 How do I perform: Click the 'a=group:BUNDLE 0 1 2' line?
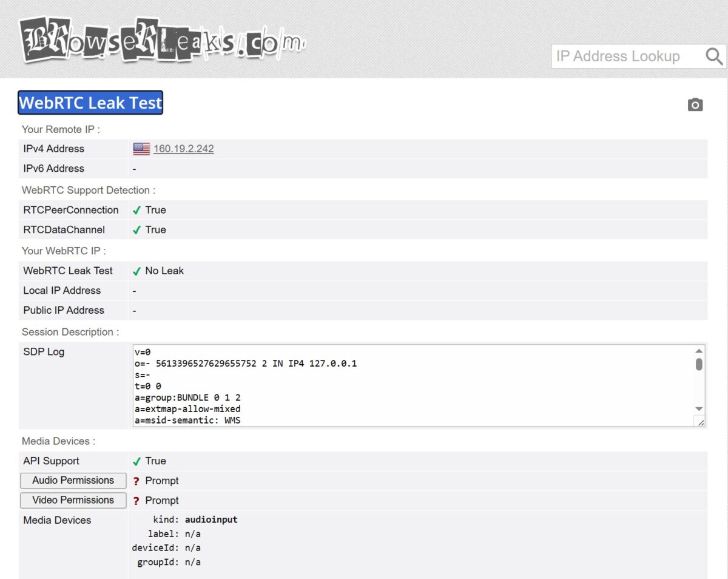[188, 398]
